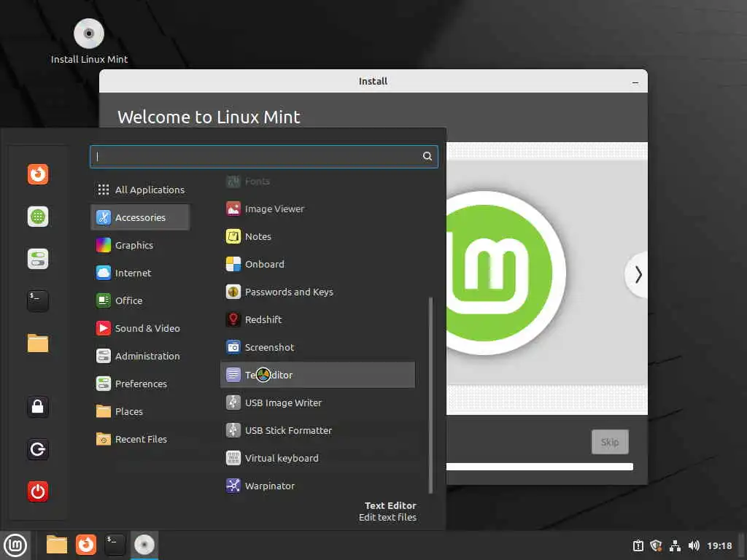The width and height of the screenshot is (747, 560).
Task: Open the volume tray icon
Action: (x=694, y=545)
